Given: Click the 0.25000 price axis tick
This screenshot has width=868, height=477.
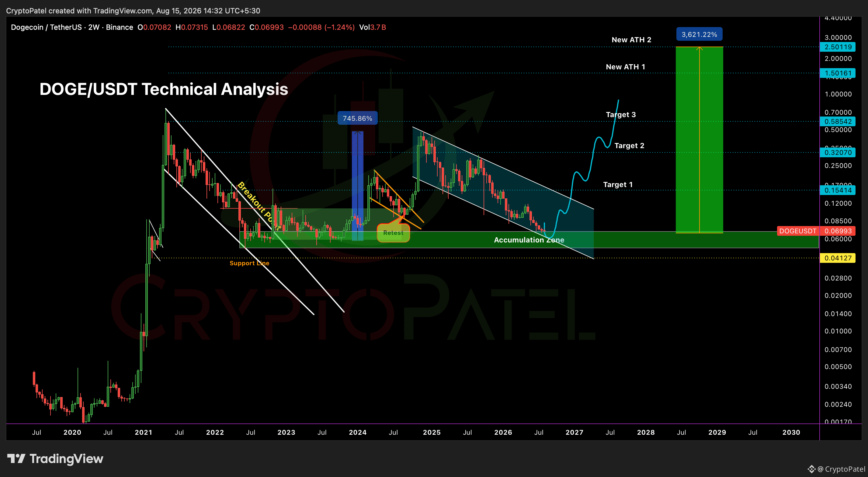Looking at the screenshot, I should pyautogui.click(x=838, y=165).
